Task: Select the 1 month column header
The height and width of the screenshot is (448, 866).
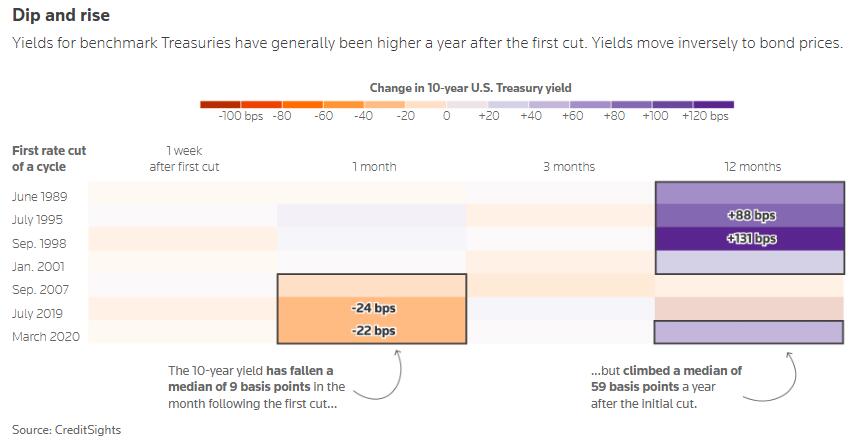Action: pos(374,167)
